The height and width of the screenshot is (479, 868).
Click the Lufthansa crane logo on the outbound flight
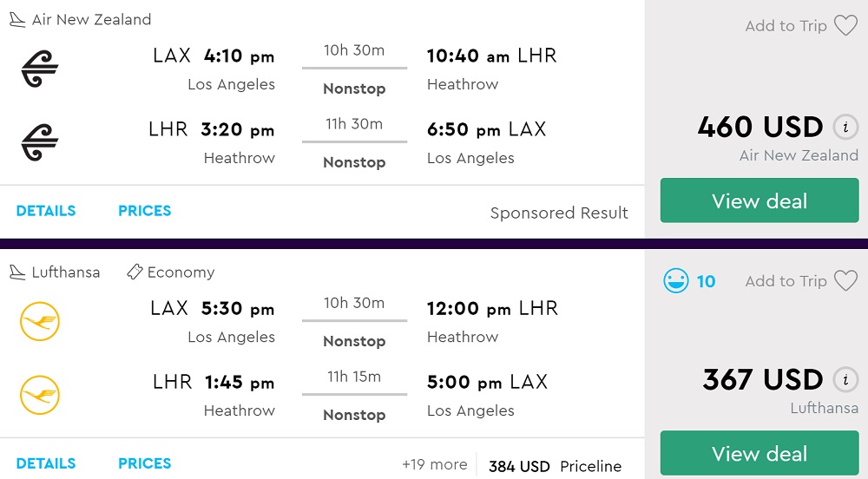point(39,321)
